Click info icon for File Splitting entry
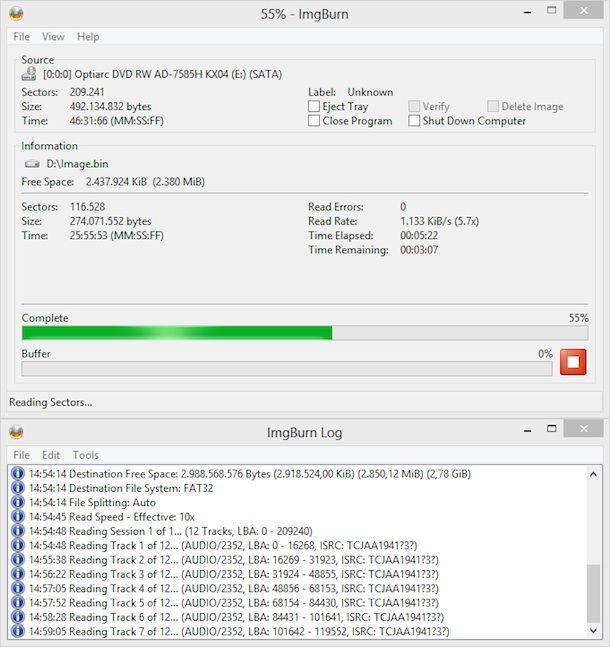This screenshot has width=610, height=647. (x=17, y=502)
